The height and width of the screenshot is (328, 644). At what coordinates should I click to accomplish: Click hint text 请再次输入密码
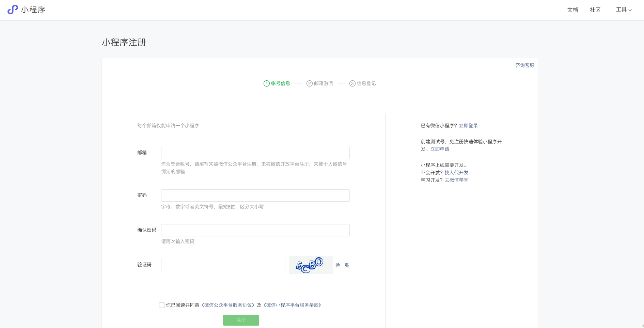point(178,241)
